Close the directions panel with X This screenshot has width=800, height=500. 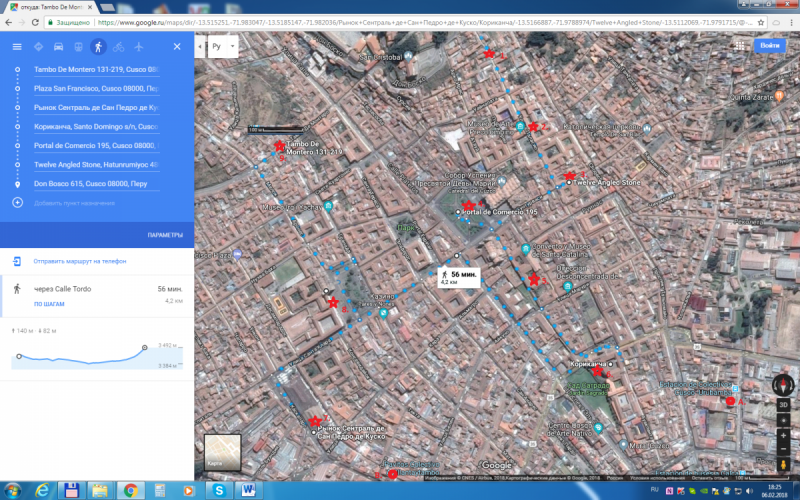click(x=177, y=47)
